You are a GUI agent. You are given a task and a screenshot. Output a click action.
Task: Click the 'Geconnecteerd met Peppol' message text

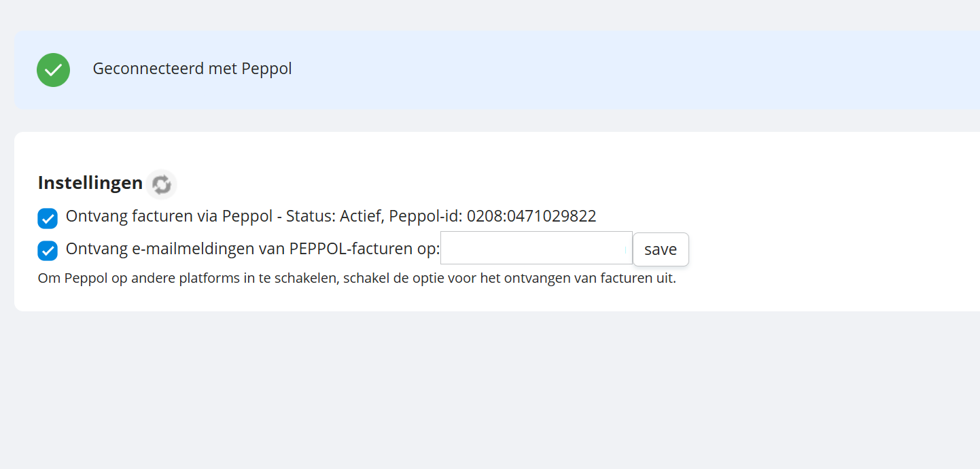coord(192,69)
